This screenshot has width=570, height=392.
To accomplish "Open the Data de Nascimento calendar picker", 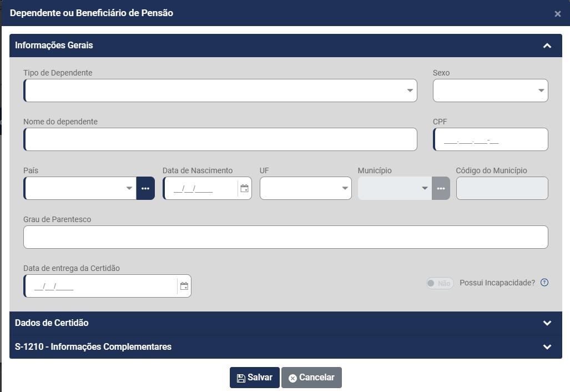I will (244, 188).
